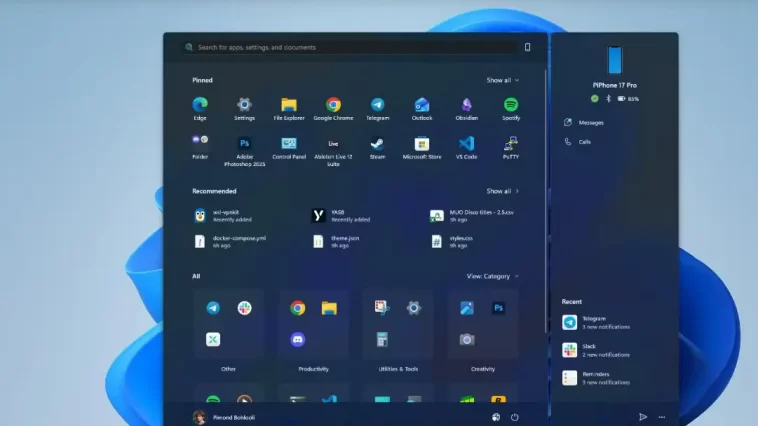Open Settings from the Pinned section
This screenshot has width=758, height=426.
tap(244, 108)
